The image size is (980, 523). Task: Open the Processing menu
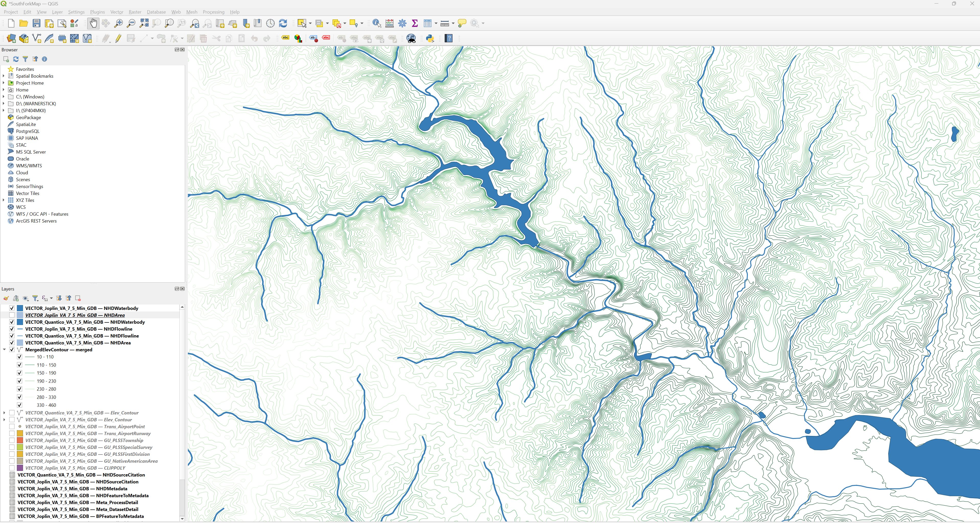pyautogui.click(x=213, y=12)
